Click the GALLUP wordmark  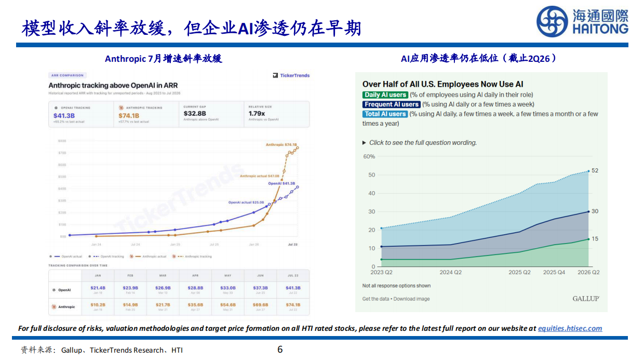pos(586,299)
